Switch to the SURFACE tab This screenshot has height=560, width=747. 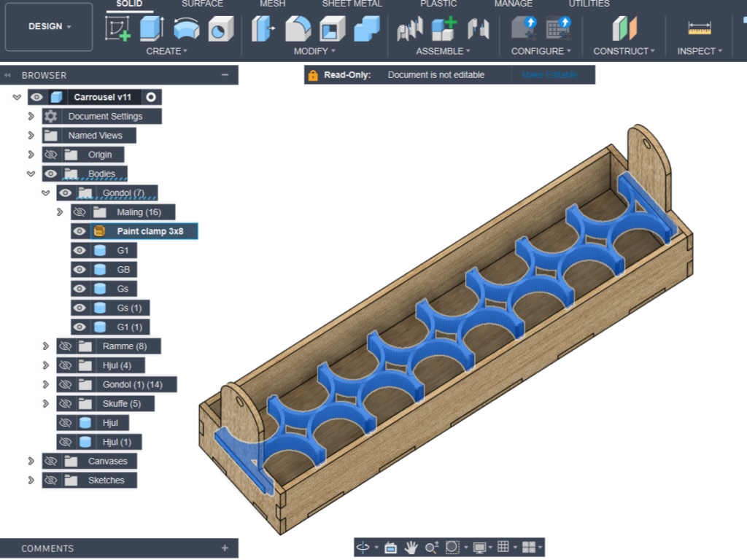202,4
